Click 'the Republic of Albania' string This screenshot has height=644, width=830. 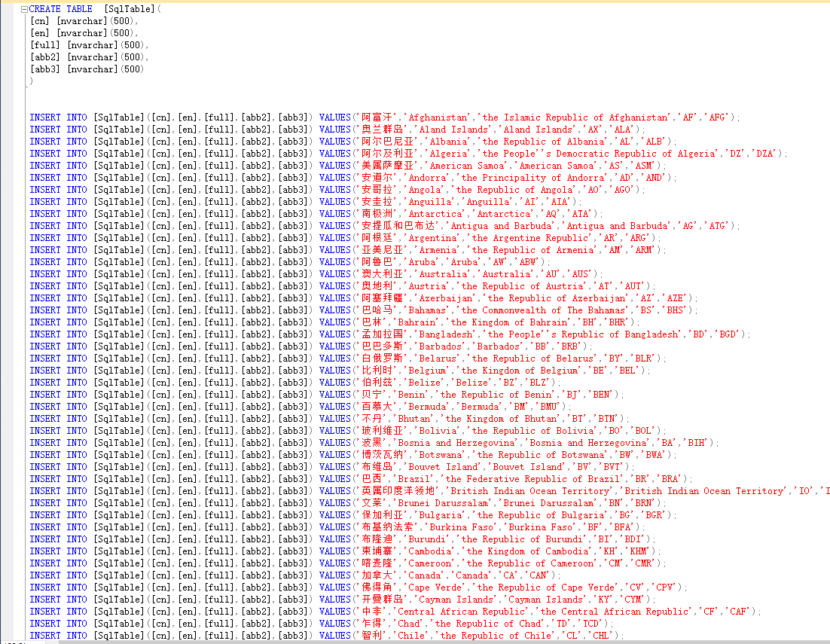click(543, 142)
